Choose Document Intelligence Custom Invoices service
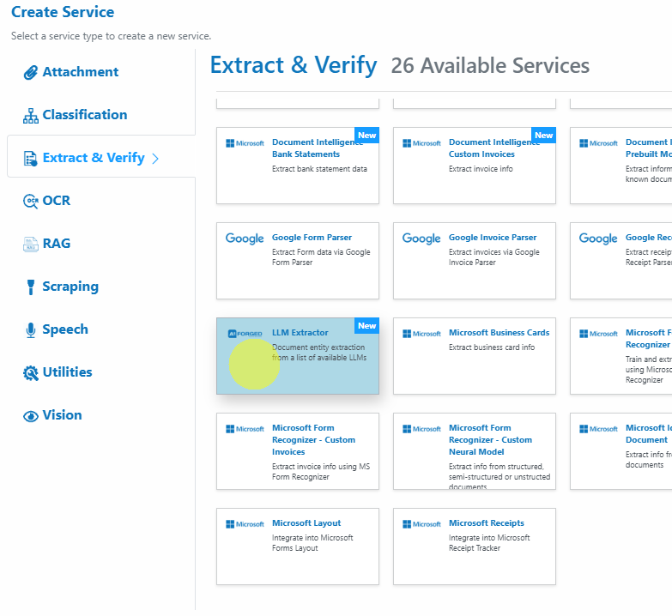 475,166
